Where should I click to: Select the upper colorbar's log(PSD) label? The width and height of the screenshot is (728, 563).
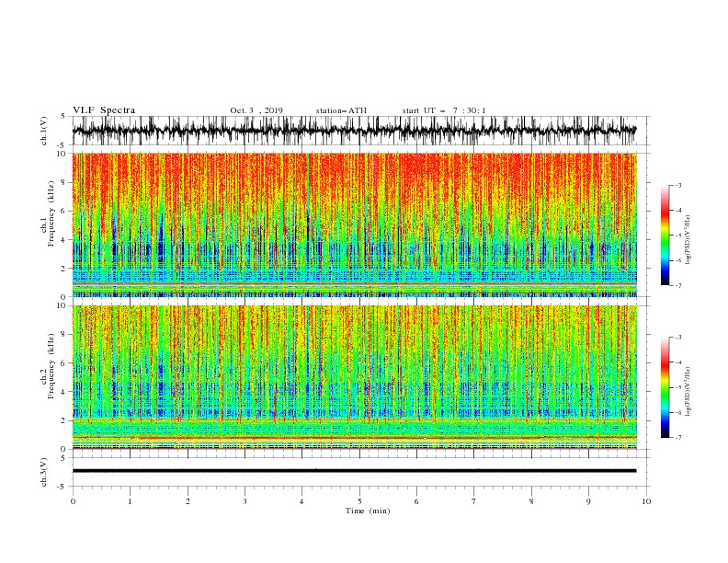tap(688, 240)
